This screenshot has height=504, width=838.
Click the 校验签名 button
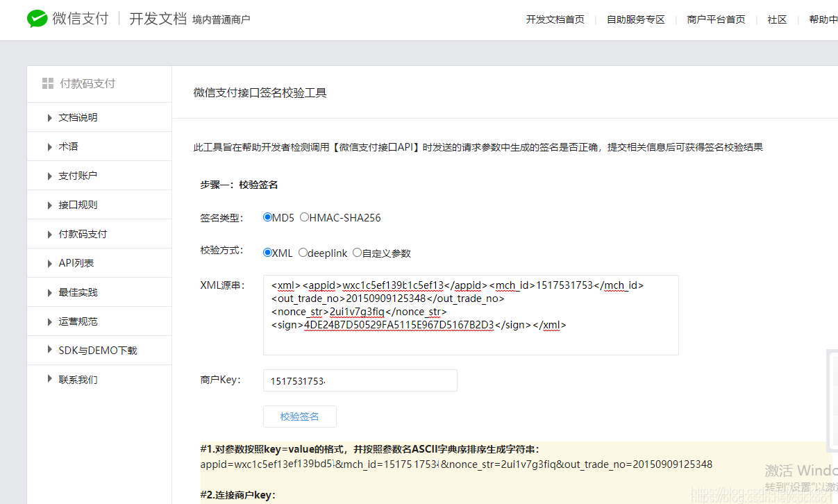pos(300,417)
